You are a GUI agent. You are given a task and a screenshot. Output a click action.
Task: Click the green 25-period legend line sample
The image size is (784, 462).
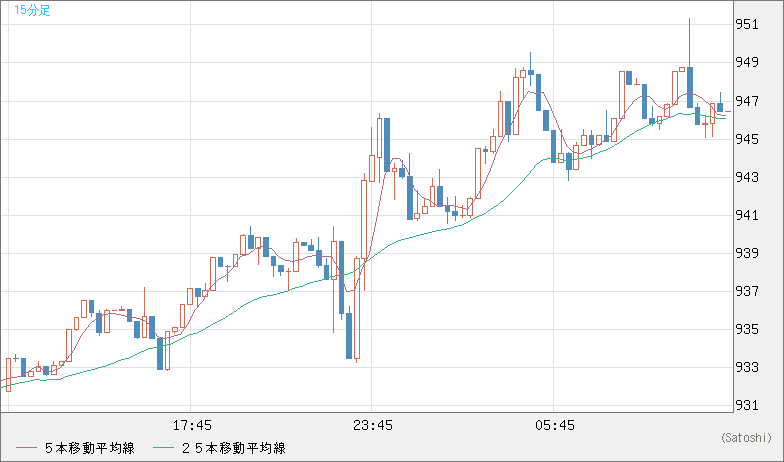[164, 448]
